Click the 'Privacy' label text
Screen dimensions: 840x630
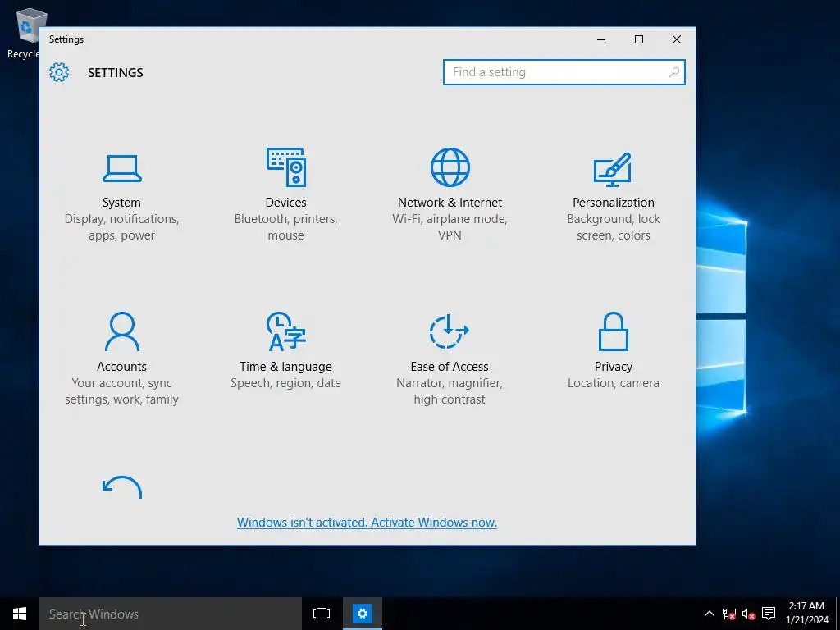pos(614,367)
